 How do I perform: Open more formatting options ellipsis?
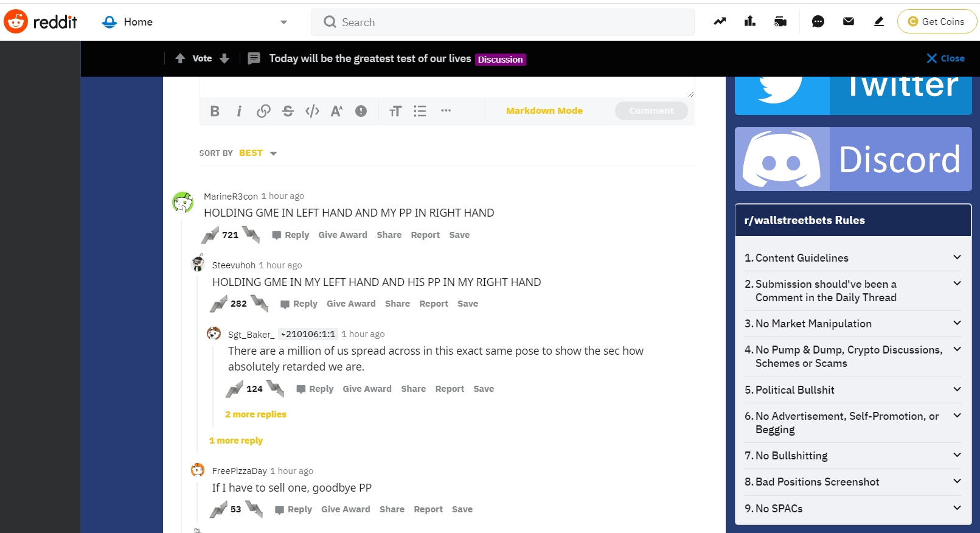click(x=446, y=111)
